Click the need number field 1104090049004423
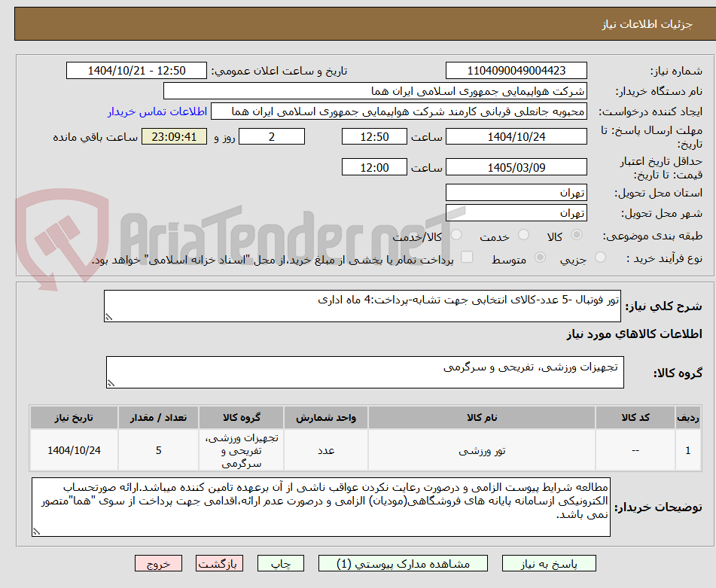Viewport: 716px width, 588px height. click(516, 70)
